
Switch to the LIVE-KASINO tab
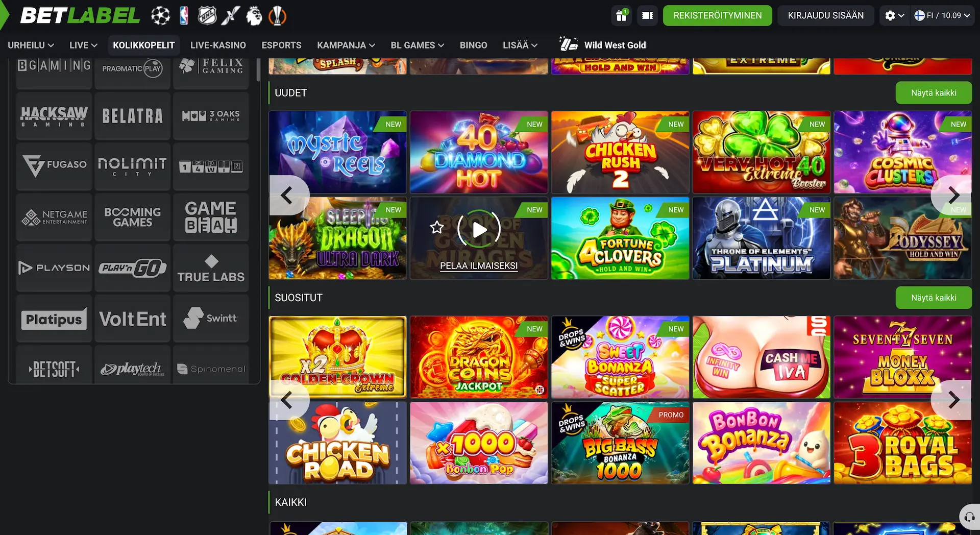218,45
